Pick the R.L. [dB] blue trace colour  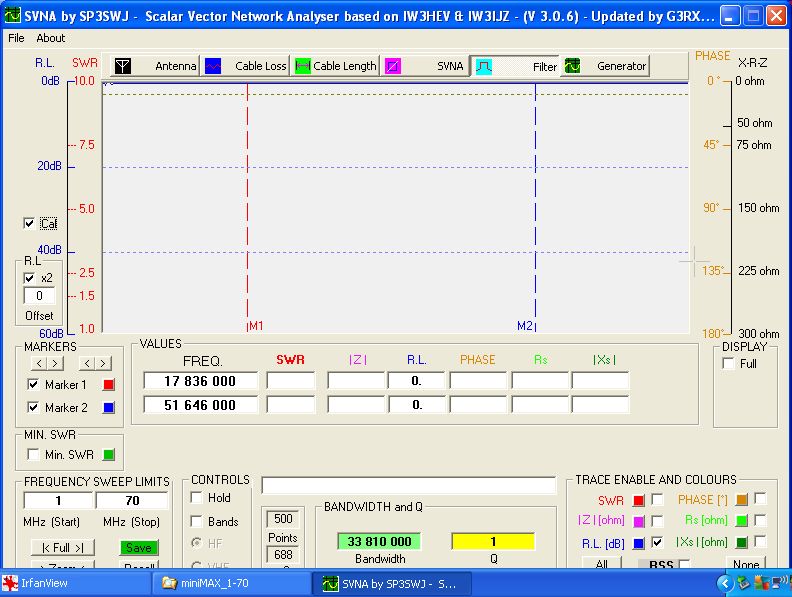click(x=639, y=543)
